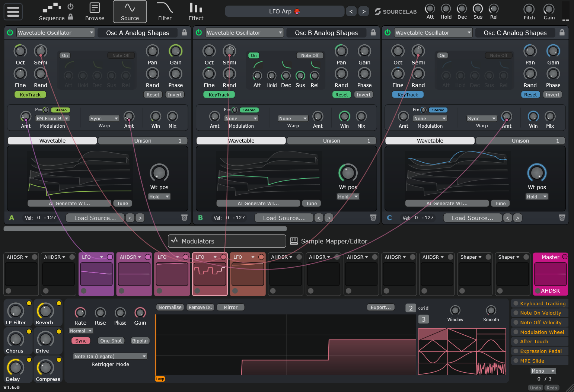Open the Mono voice mode dropdown
This screenshot has width=574, height=392.
pyautogui.click(x=543, y=371)
